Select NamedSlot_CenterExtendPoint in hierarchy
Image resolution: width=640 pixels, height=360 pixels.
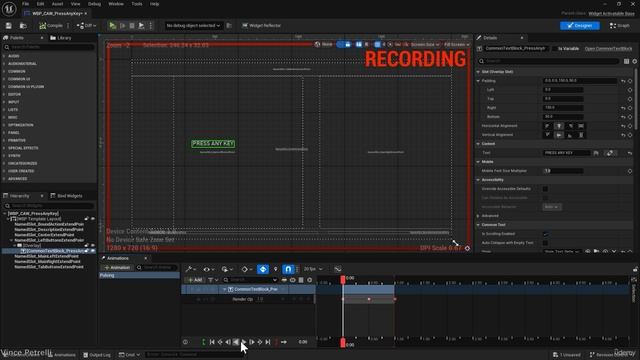click(x=44, y=235)
